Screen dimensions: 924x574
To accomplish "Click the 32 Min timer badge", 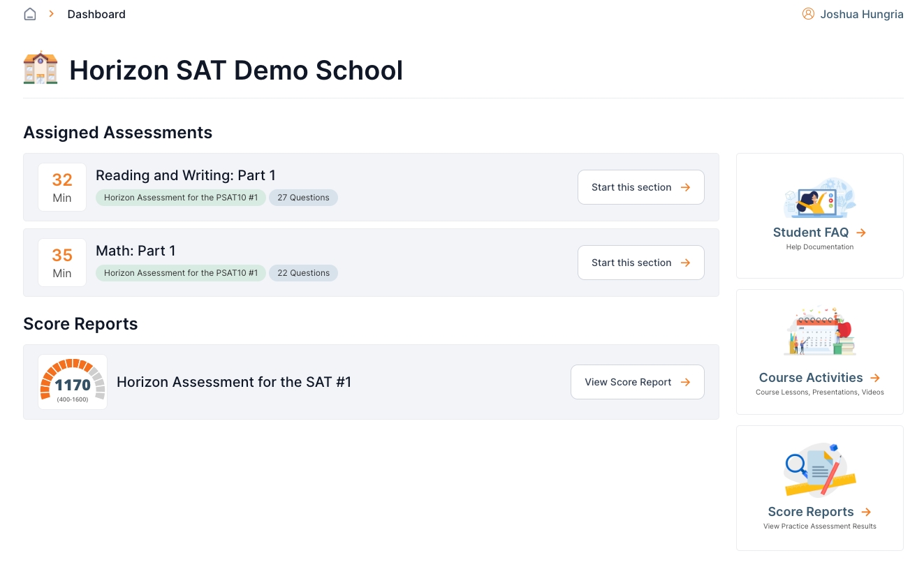I will click(x=62, y=187).
